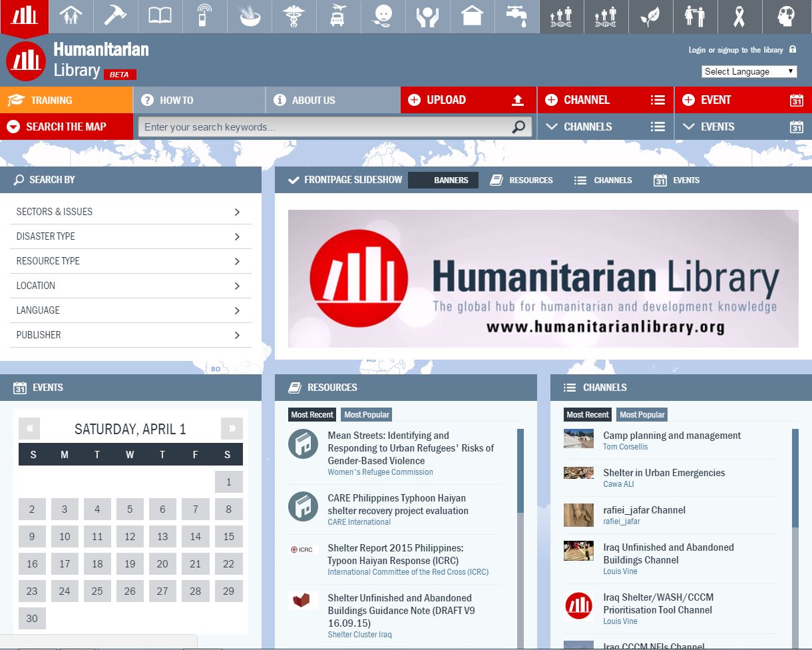Show Most Popular channels
Image resolution: width=812 pixels, height=650 pixels.
[x=642, y=414]
